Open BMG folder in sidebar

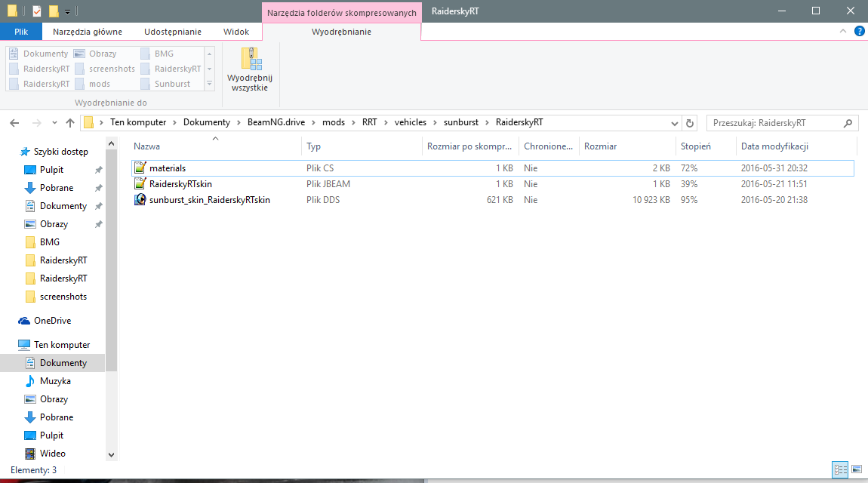pyautogui.click(x=49, y=242)
